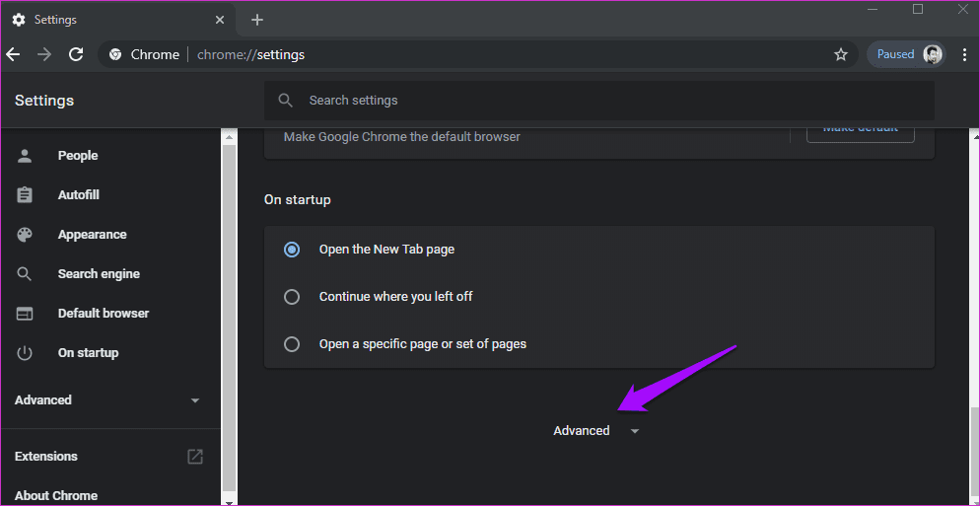Click the back navigation arrow

point(14,54)
